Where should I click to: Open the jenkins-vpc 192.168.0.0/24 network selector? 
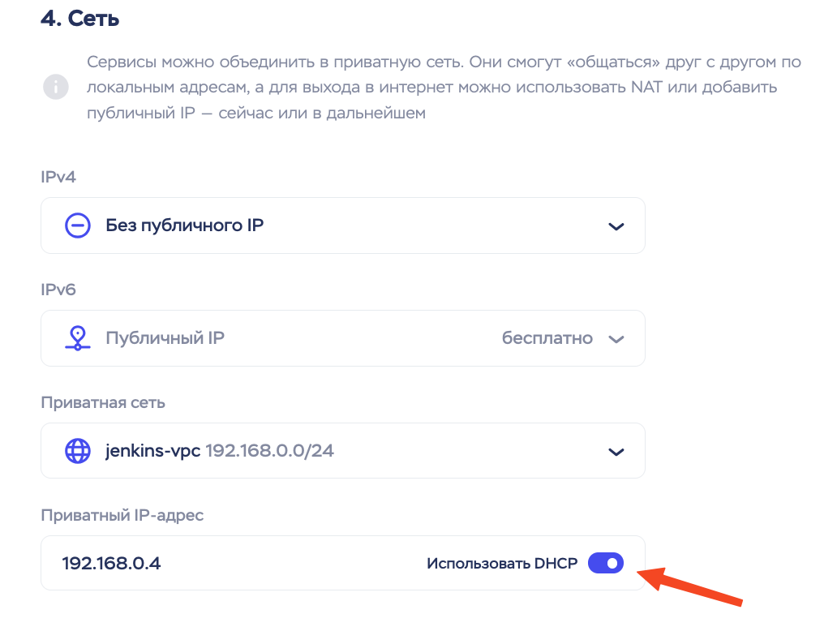[220, 451]
